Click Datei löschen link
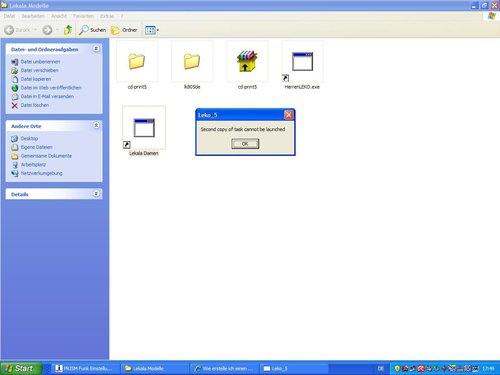Viewport: 500px width, 375px height. tap(35, 105)
